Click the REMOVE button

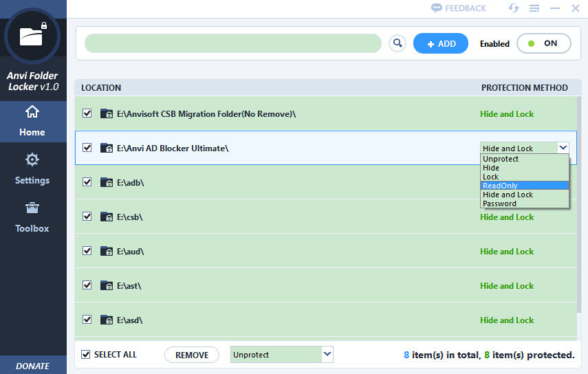[x=192, y=355]
